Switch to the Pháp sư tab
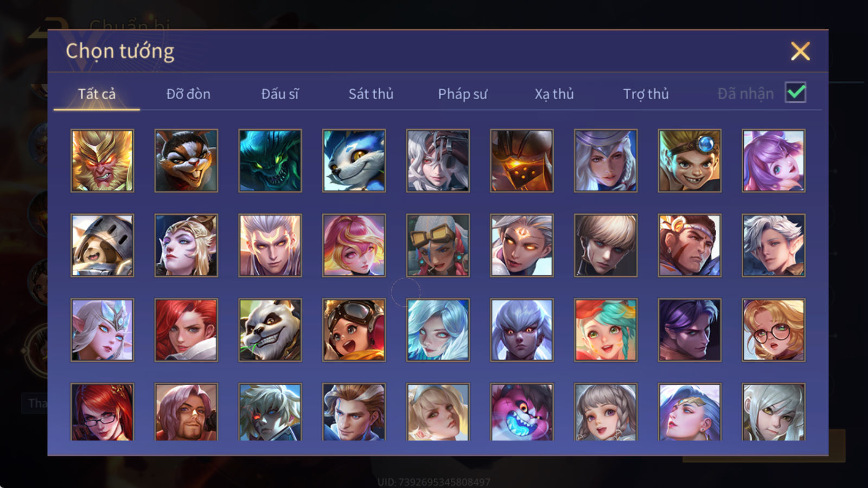Screen dimensions: 868x488 pyautogui.click(x=463, y=94)
